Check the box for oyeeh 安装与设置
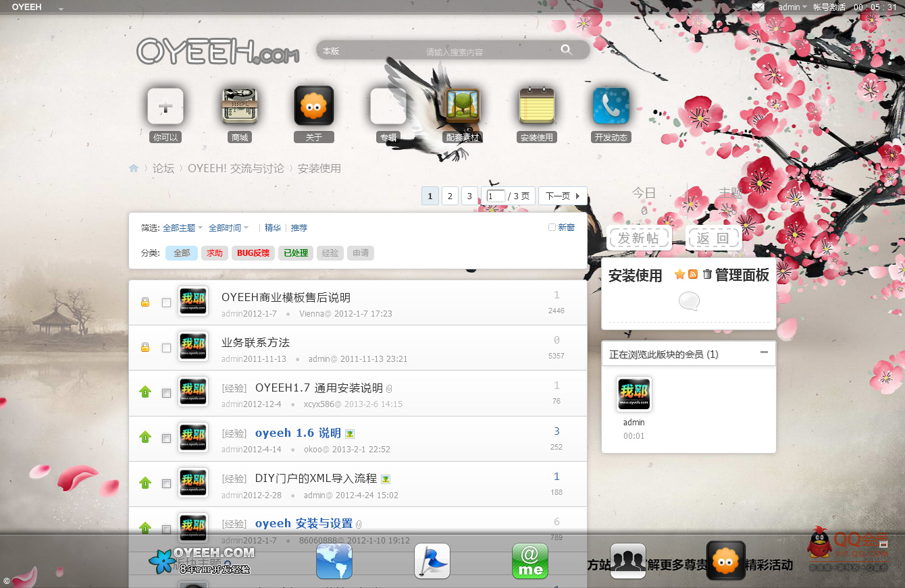 point(166,529)
